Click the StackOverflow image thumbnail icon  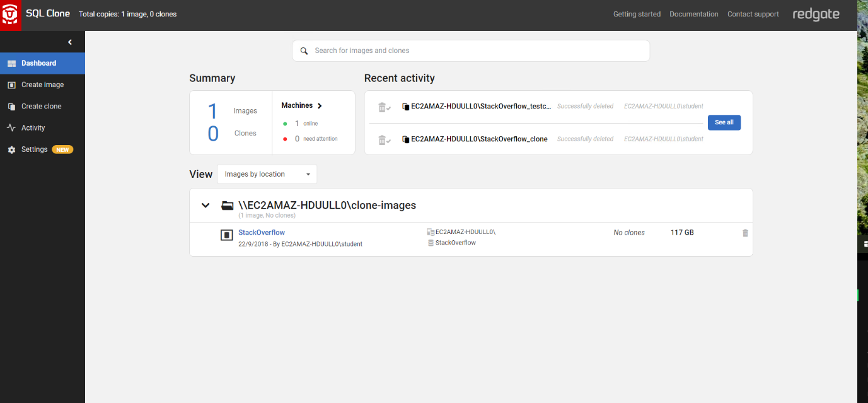(227, 235)
